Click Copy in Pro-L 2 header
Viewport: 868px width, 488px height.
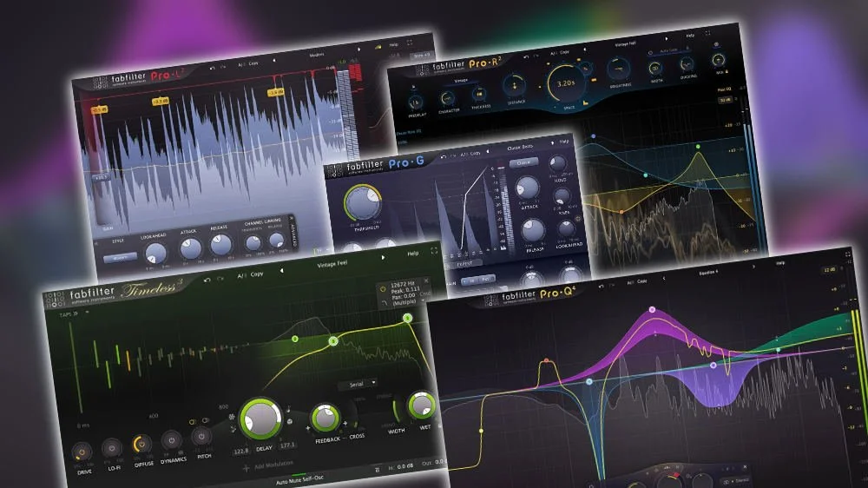(253, 63)
